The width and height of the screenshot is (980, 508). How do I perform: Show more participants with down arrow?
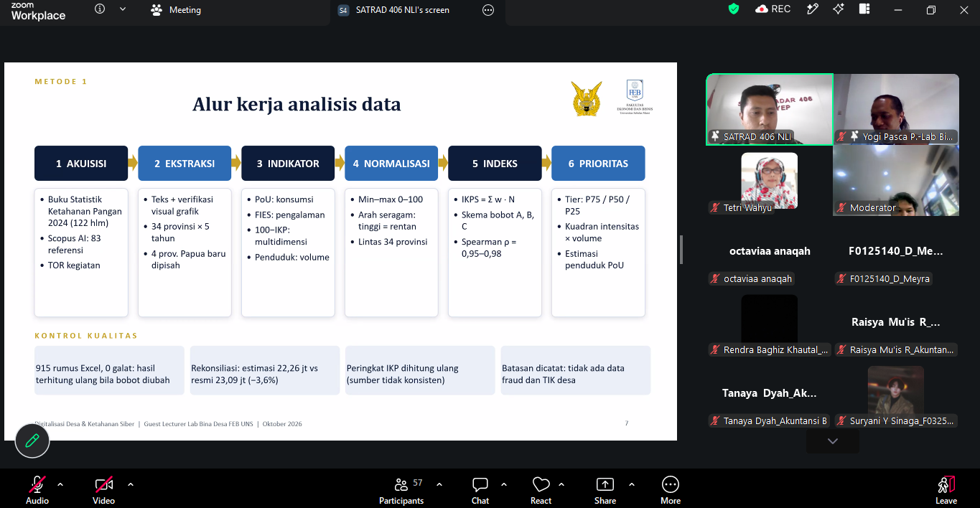[833, 441]
